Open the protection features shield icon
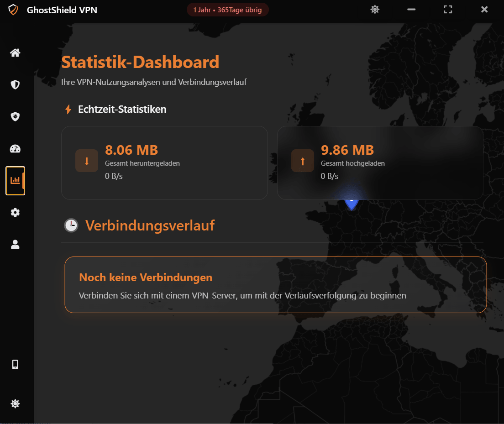 point(15,116)
